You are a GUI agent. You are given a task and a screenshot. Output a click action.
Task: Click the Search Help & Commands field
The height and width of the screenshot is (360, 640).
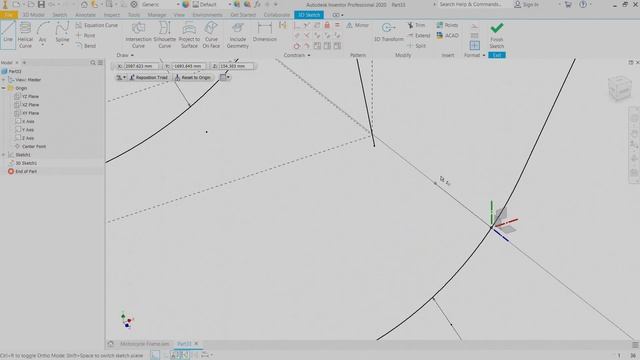[x=470, y=4]
